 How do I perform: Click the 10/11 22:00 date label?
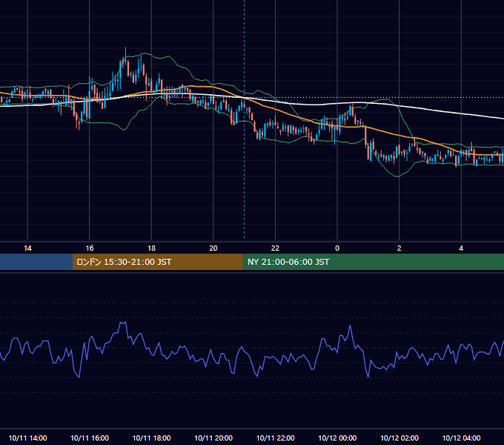point(275,438)
